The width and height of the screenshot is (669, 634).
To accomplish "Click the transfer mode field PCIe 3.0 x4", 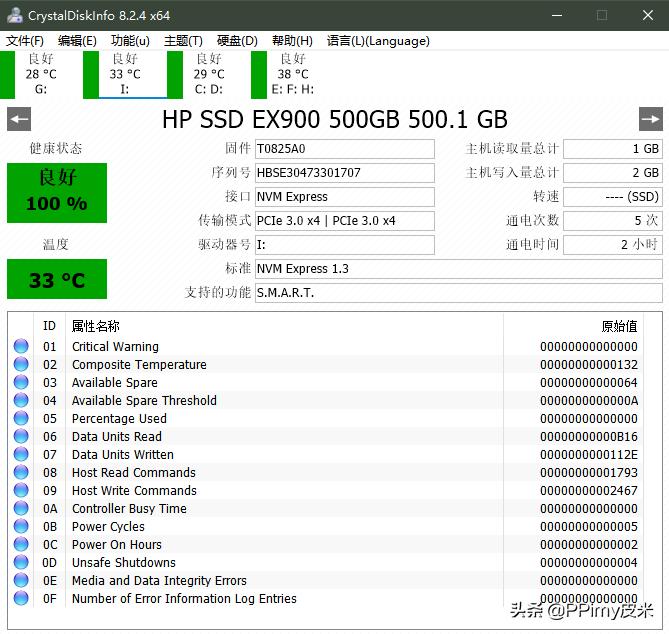I will [x=345, y=221].
